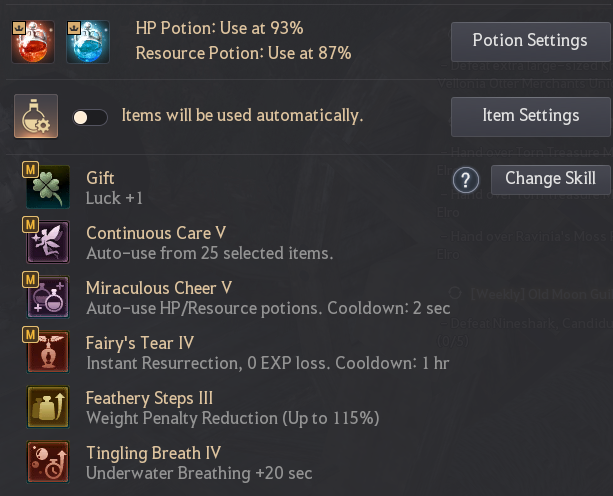Click the red HP potion icon

33,42
